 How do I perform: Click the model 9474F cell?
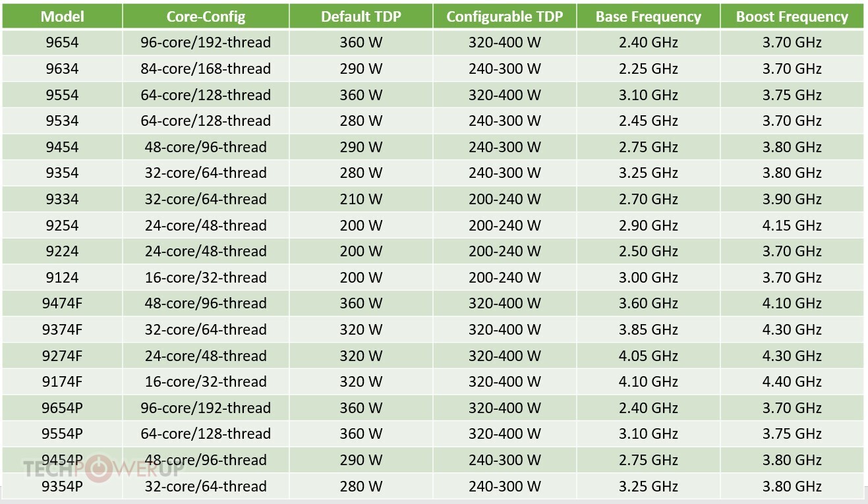[x=62, y=303]
